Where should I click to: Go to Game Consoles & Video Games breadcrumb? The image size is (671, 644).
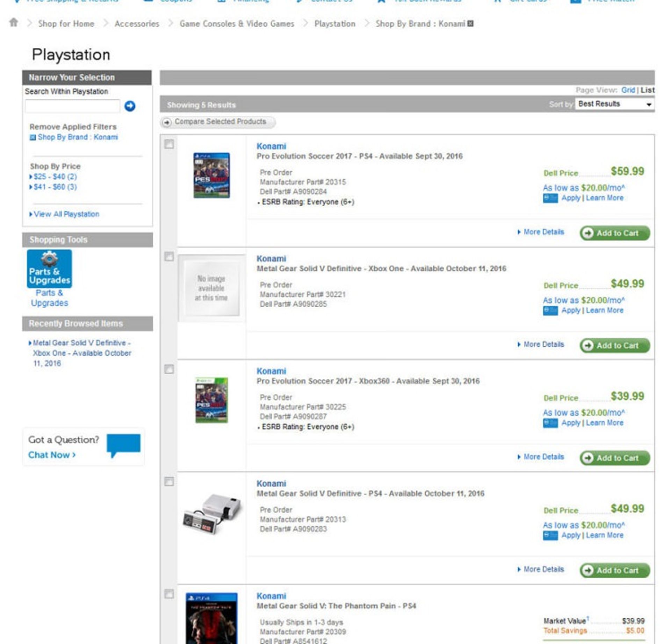pos(237,24)
